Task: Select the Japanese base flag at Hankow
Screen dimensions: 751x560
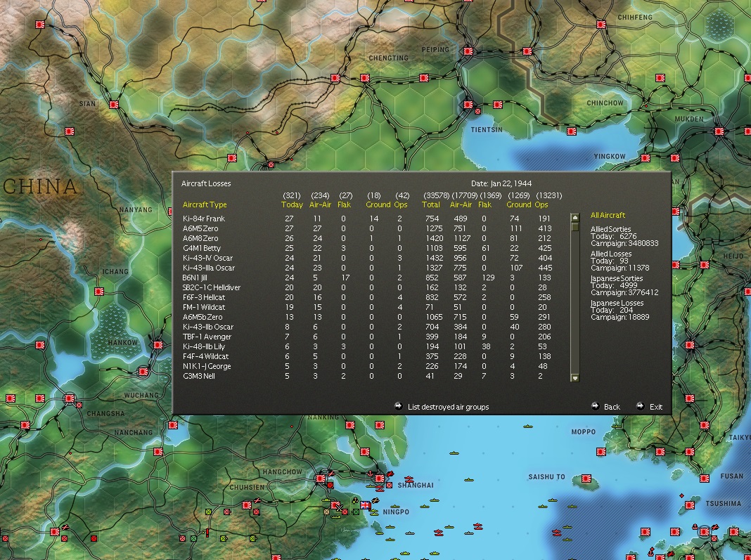Action: (158, 344)
